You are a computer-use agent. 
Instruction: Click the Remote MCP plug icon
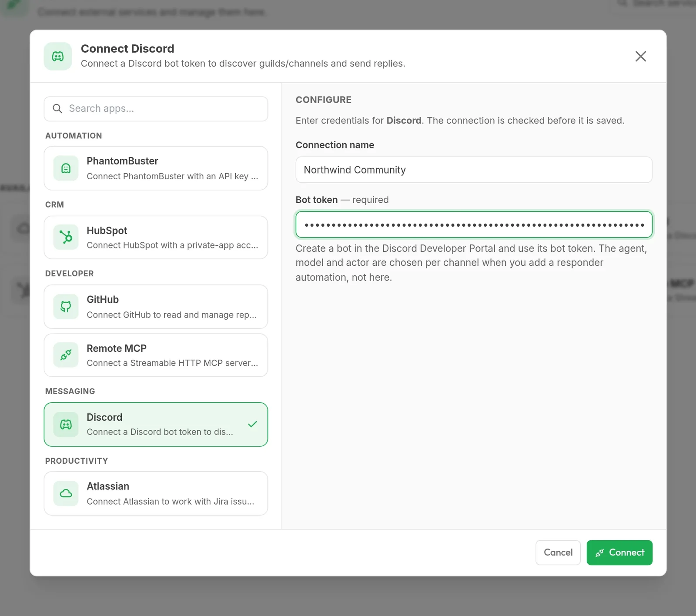tap(66, 355)
